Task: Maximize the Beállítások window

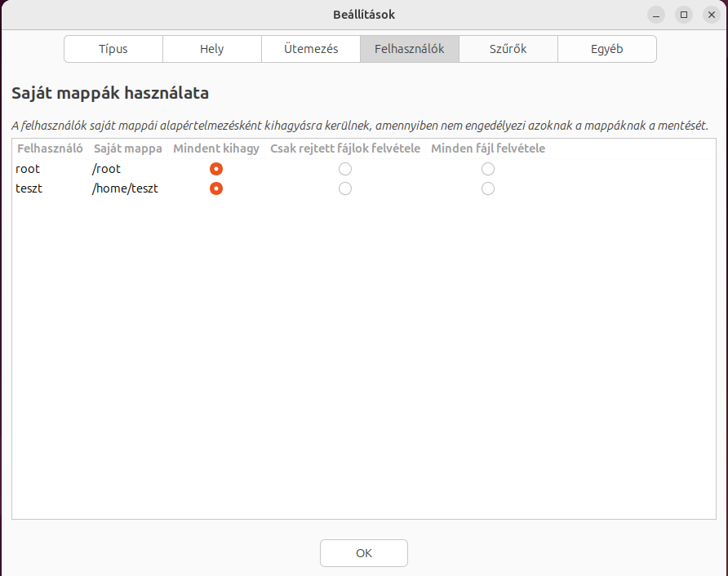Action: click(x=684, y=15)
